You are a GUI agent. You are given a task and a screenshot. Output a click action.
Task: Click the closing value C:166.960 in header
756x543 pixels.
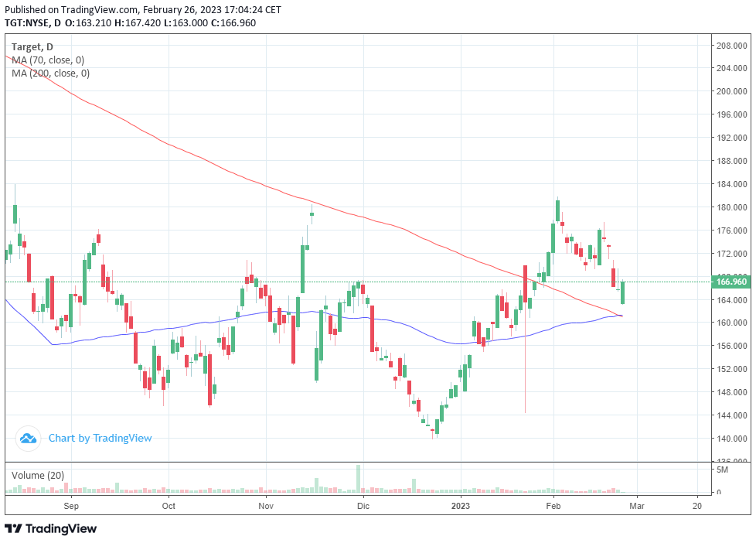(x=233, y=22)
